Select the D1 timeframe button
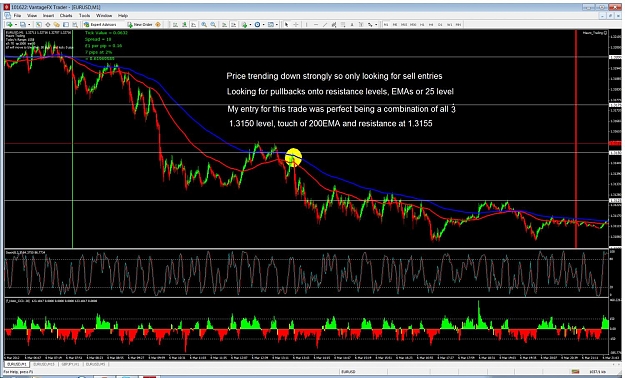The height and width of the screenshot is (378, 625). pyautogui.click(x=440, y=25)
